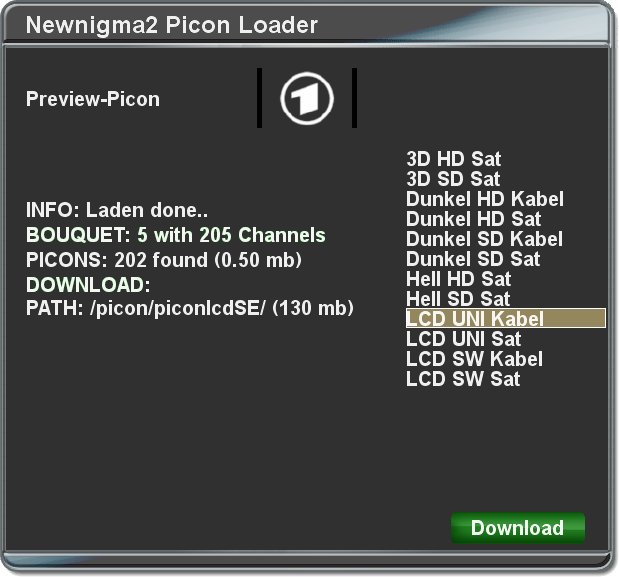Select Hell SD Sat picon style
Image resolution: width=619 pixels, height=577 pixels.
[x=505, y=299]
